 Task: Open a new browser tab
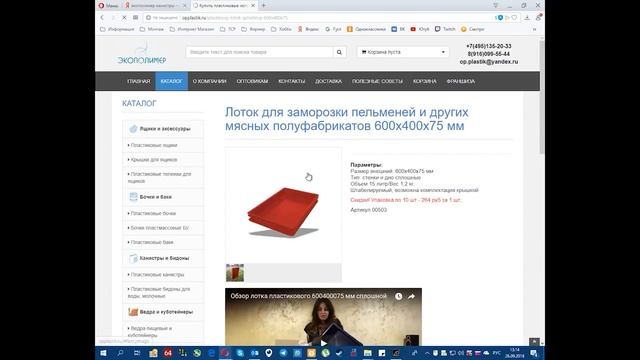tap(264, 6)
